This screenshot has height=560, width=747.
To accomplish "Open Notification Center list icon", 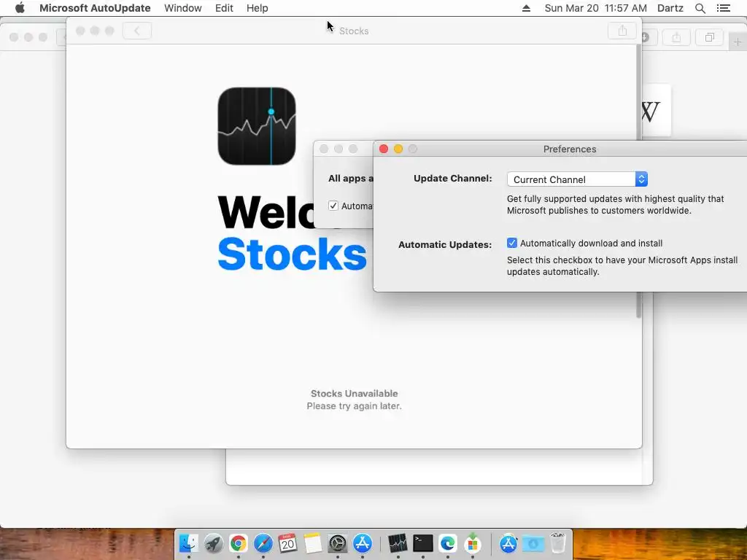I will (x=723, y=8).
